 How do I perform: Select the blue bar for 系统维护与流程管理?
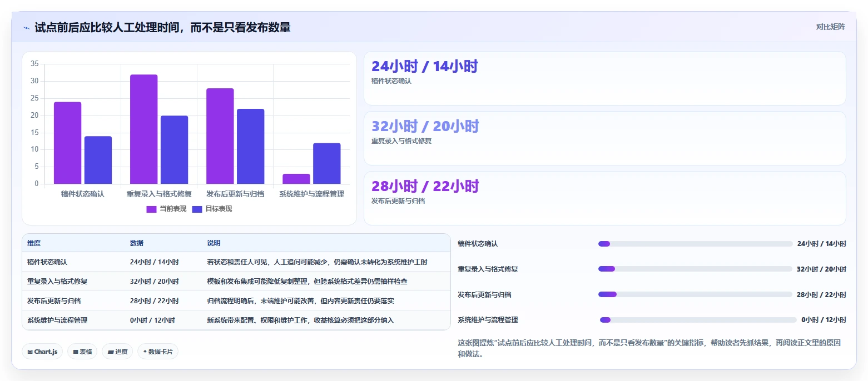[x=327, y=163]
